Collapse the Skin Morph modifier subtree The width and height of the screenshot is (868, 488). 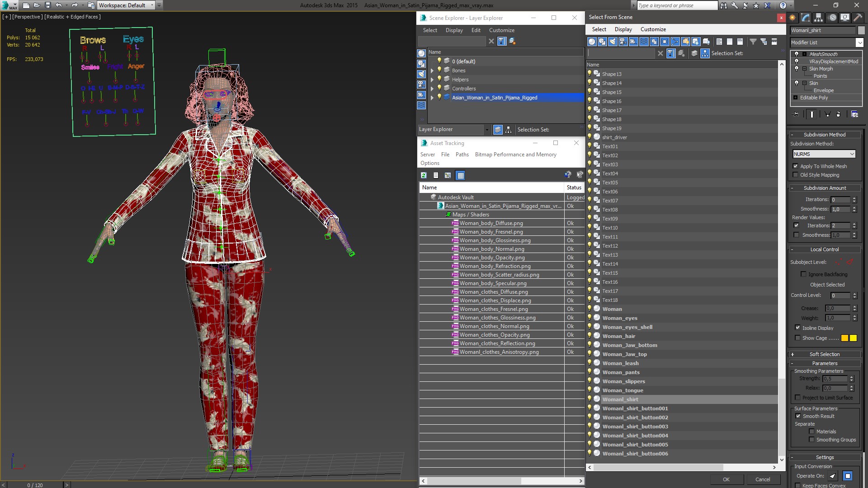804,69
